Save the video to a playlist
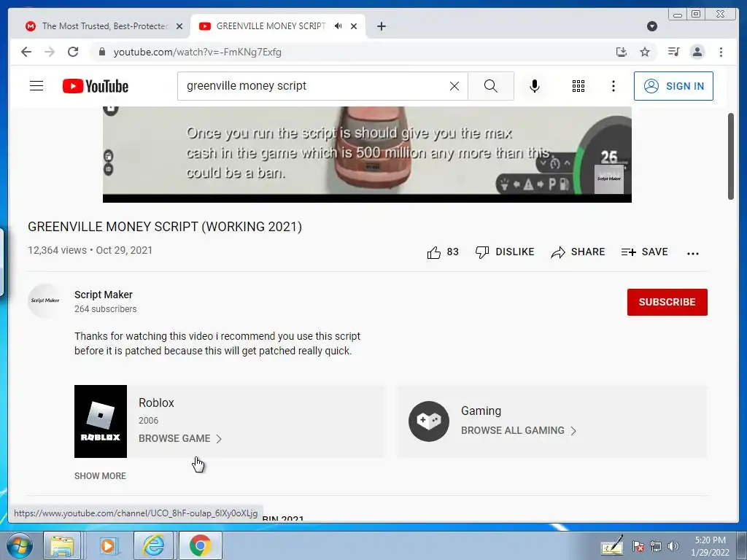 pos(645,252)
